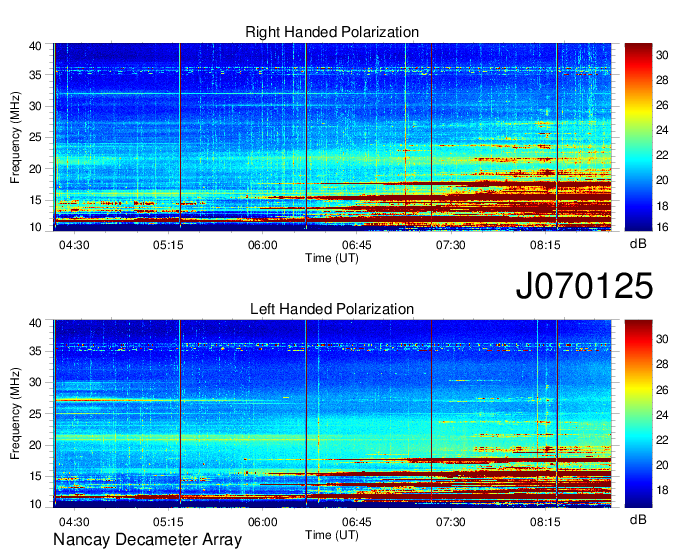This screenshot has width=680, height=552.
Task: Click the 30 value on the lower colorbar
Action: click(x=662, y=339)
